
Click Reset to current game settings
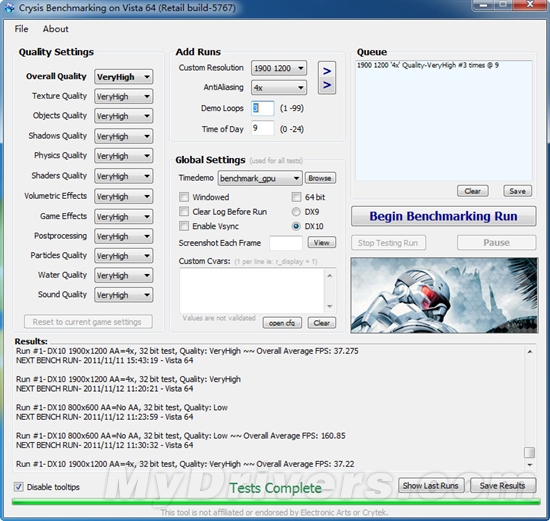point(88,322)
